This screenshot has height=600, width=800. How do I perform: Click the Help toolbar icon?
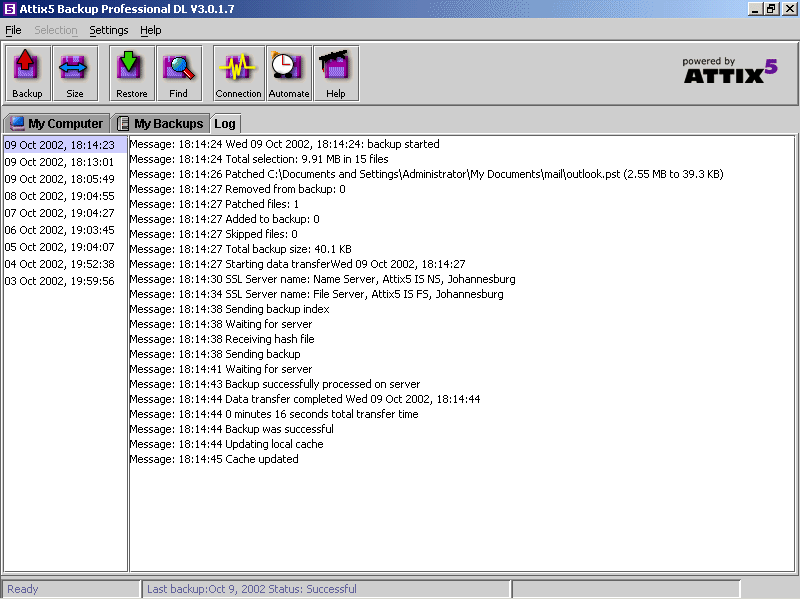click(335, 73)
